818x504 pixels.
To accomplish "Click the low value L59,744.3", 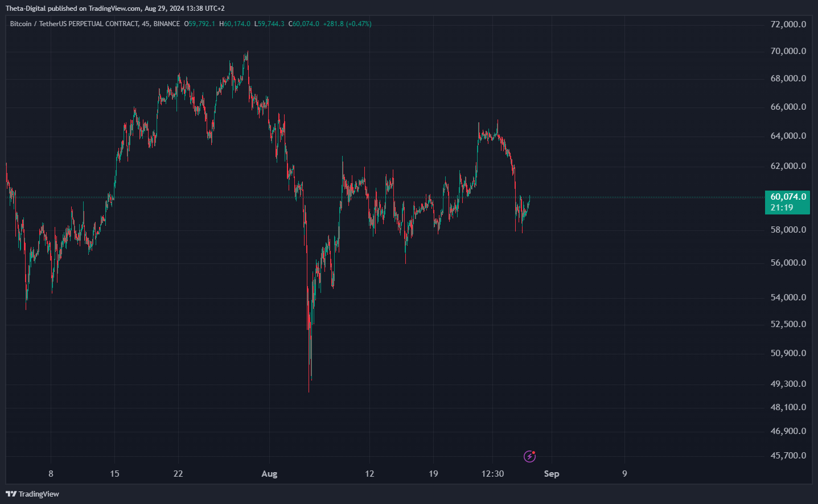I will click(x=269, y=24).
